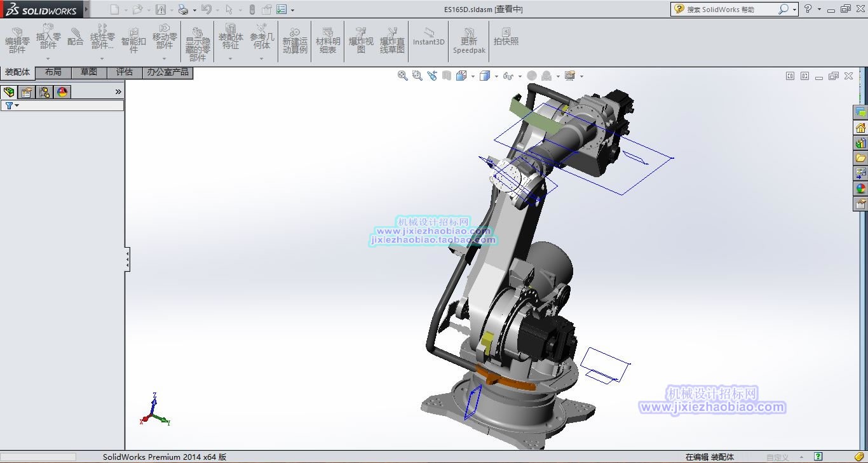Click Previous View icon

tap(432, 76)
